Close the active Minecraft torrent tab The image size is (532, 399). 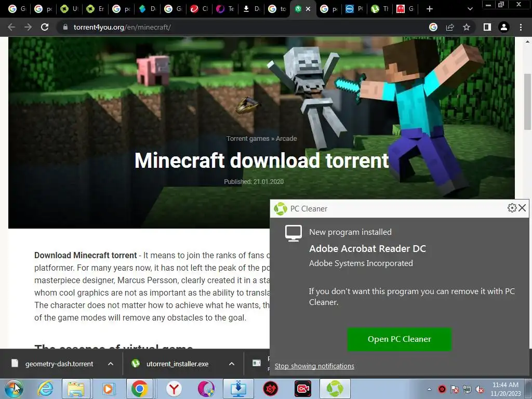[308, 9]
